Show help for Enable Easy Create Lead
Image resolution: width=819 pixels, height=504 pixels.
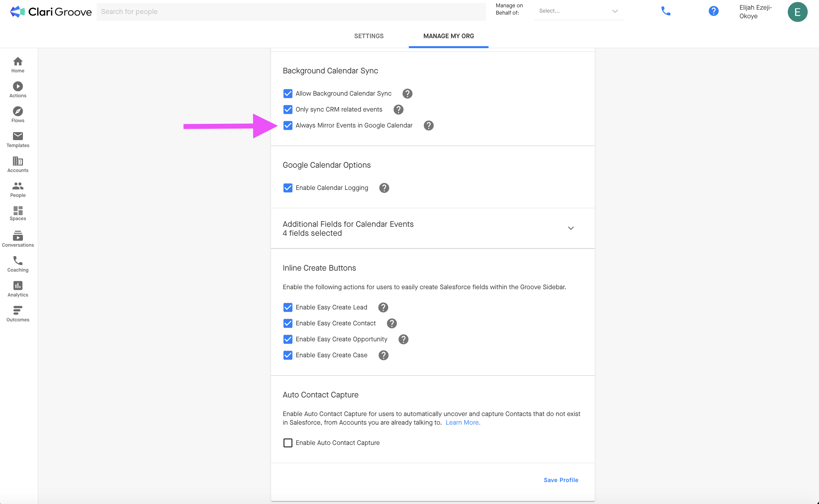(383, 307)
